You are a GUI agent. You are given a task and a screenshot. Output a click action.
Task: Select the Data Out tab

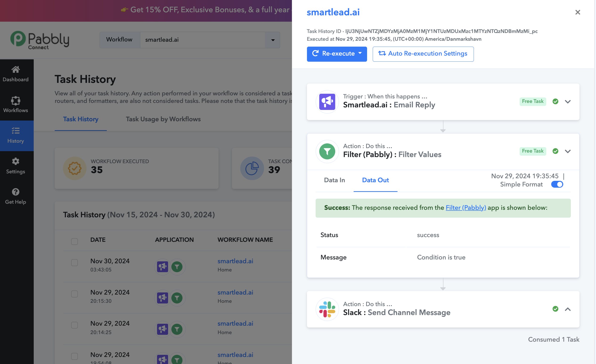[x=375, y=180]
